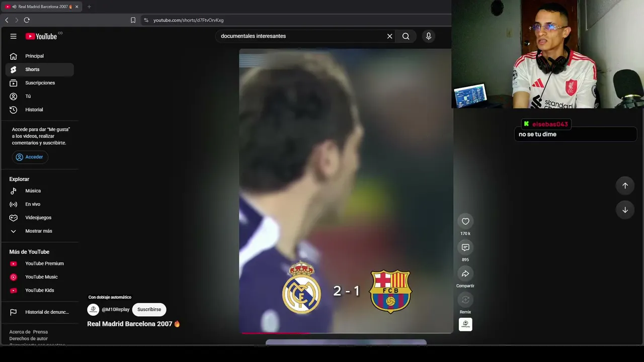Open Shorts in the sidebar
This screenshot has height=362, width=644.
pos(40,69)
